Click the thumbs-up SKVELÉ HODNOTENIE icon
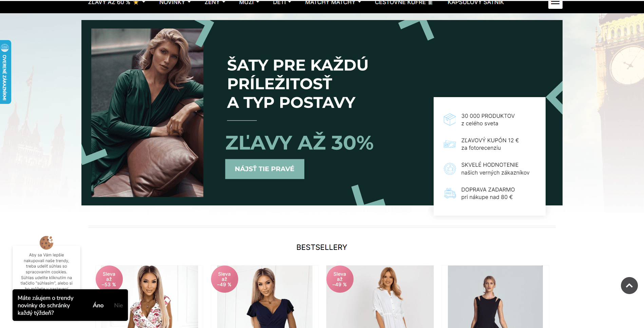The width and height of the screenshot is (644, 328). 450,168
